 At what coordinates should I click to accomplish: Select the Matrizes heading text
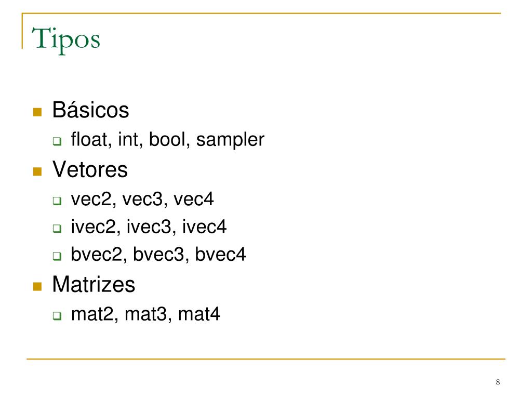click(94, 284)
